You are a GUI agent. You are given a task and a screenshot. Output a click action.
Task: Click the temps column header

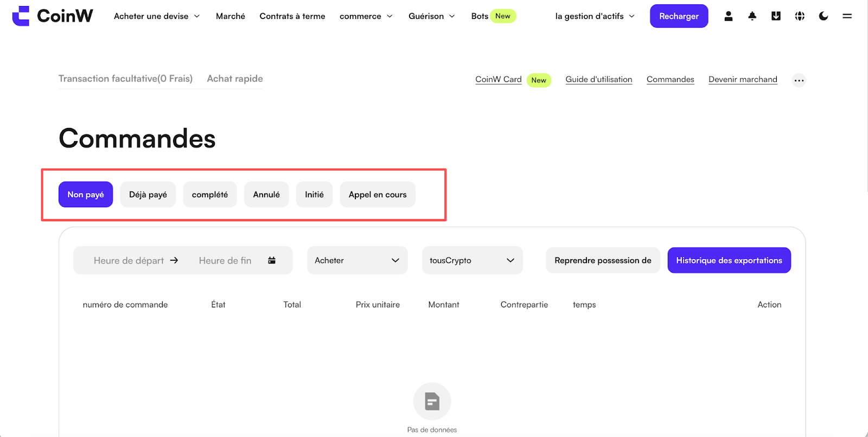[584, 305]
